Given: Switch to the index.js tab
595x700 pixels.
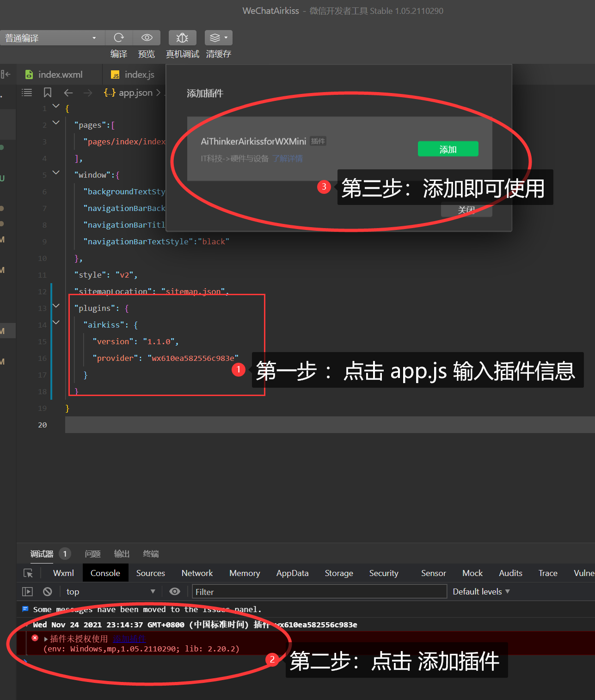Looking at the screenshot, I should coord(140,74).
